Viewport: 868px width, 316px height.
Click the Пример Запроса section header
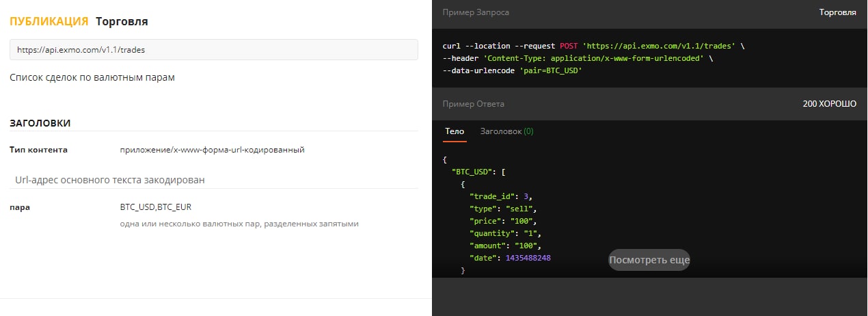[476, 12]
